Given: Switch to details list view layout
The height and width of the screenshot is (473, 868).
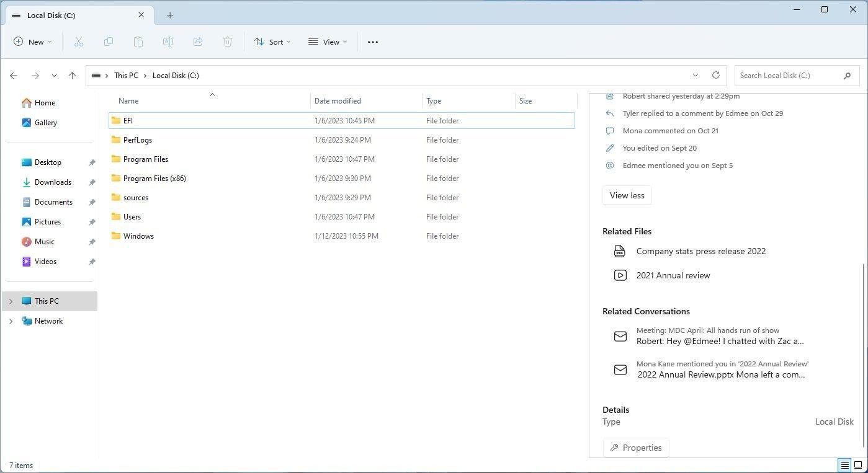Looking at the screenshot, I should click(844, 465).
